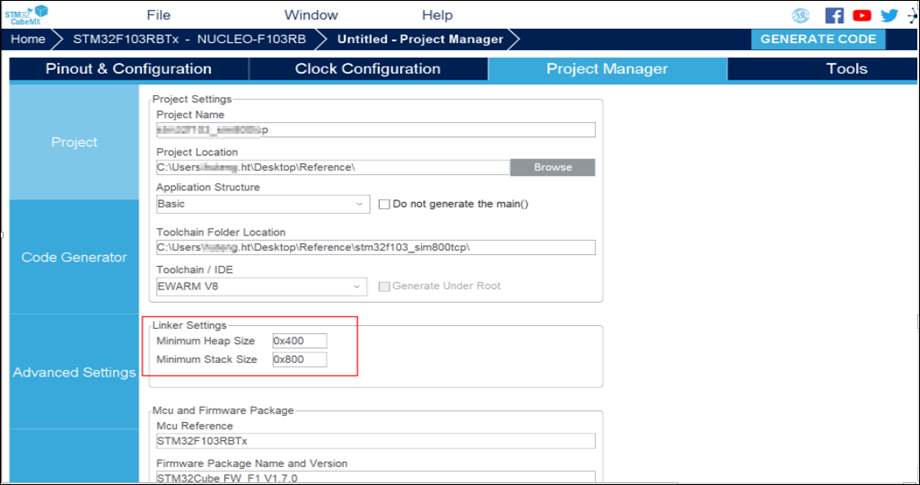Click Untitled - Project Manager breadcrumb
Viewport: 920px width, 485px height.
point(420,39)
